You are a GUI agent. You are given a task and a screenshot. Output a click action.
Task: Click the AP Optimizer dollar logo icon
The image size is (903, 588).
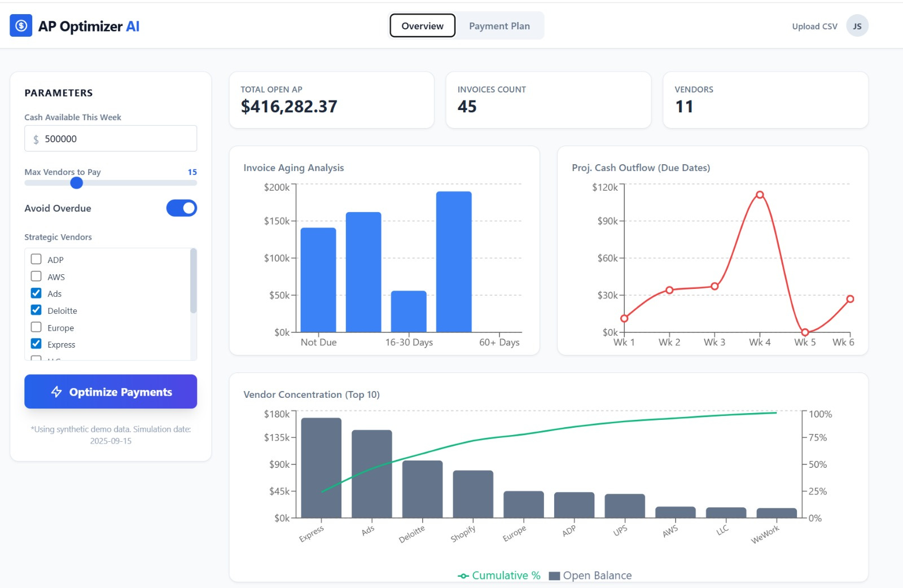(x=21, y=25)
